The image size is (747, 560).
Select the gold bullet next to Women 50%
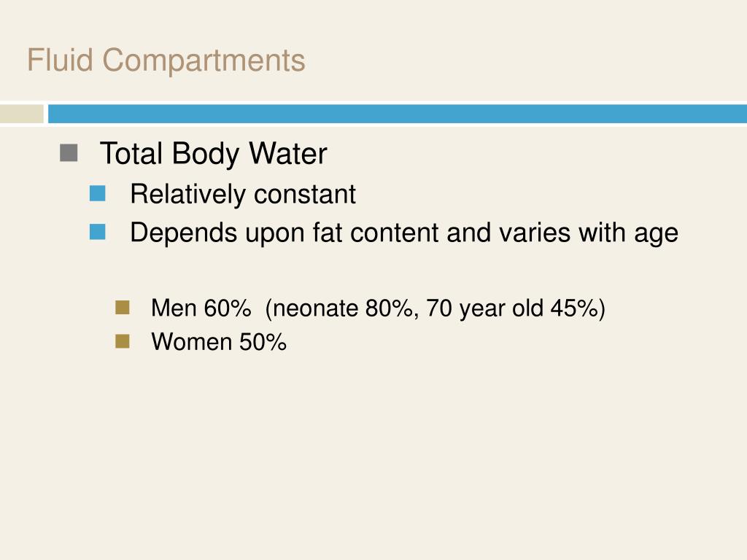122,341
